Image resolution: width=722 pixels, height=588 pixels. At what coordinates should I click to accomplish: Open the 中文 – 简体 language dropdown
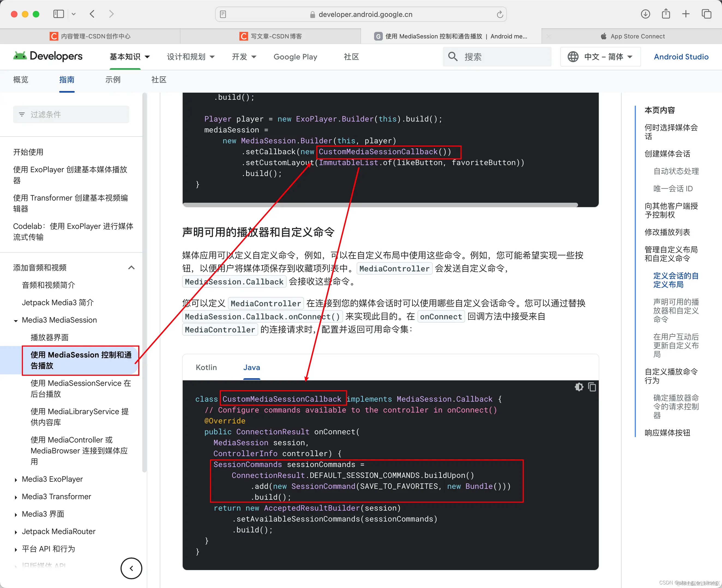click(x=600, y=57)
